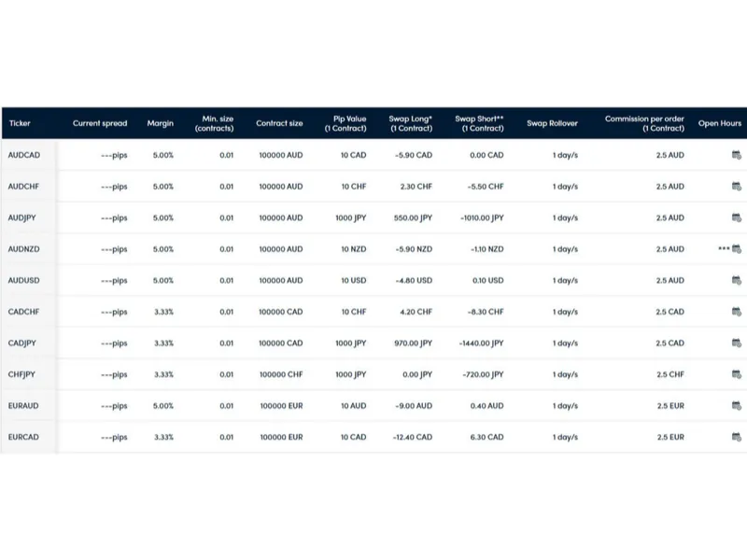747x560 pixels.
Task: Click the Current spread column header
Action: coord(100,123)
